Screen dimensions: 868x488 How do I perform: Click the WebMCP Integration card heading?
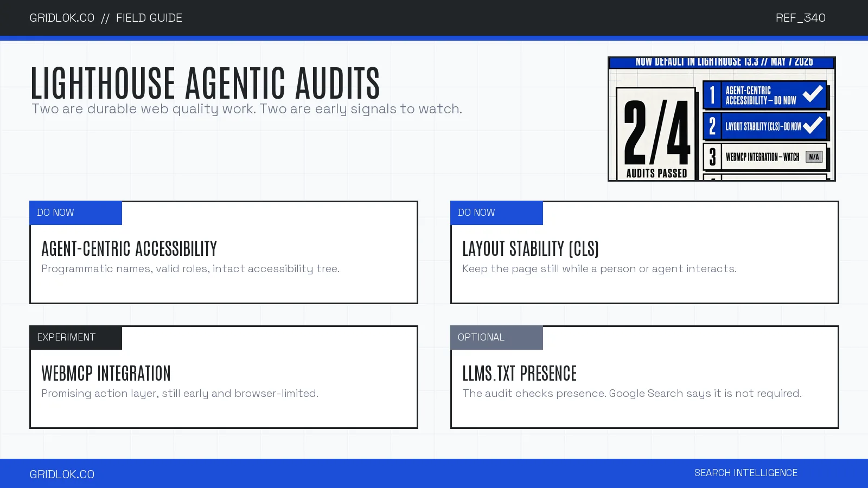[106, 374]
